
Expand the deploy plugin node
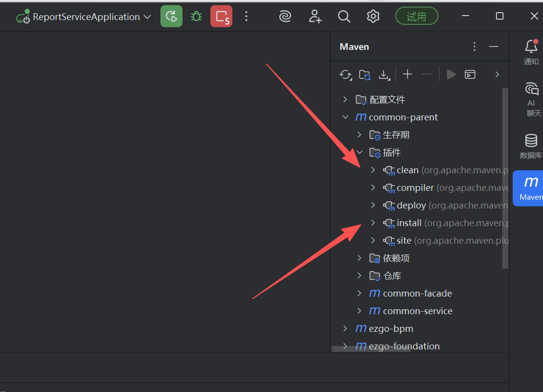[x=373, y=205]
